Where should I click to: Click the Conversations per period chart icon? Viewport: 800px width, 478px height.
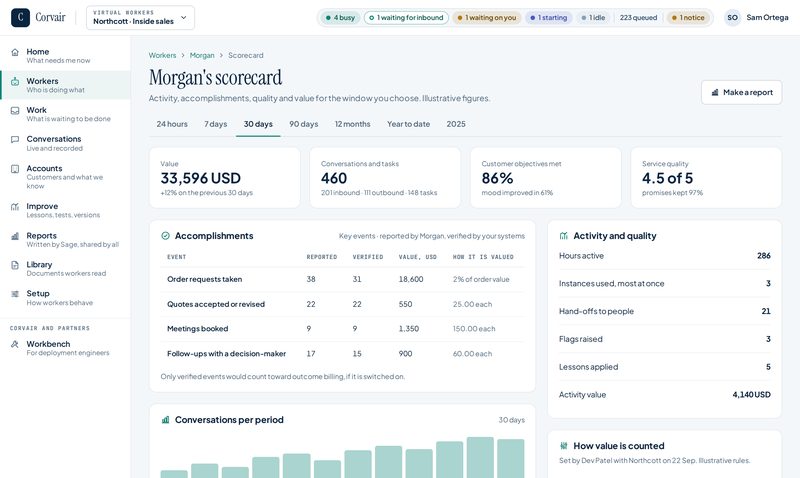tap(165, 420)
